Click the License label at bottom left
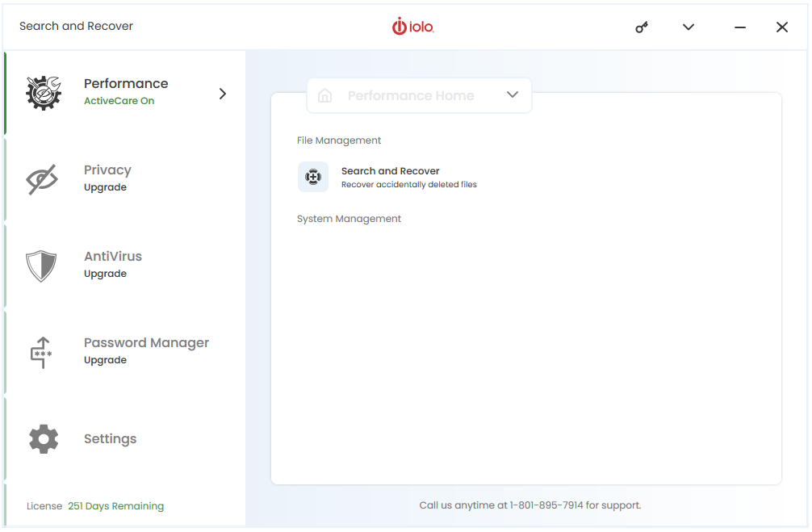Image resolution: width=812 pixels, height=532 pixels. click(x=44, y=506)
